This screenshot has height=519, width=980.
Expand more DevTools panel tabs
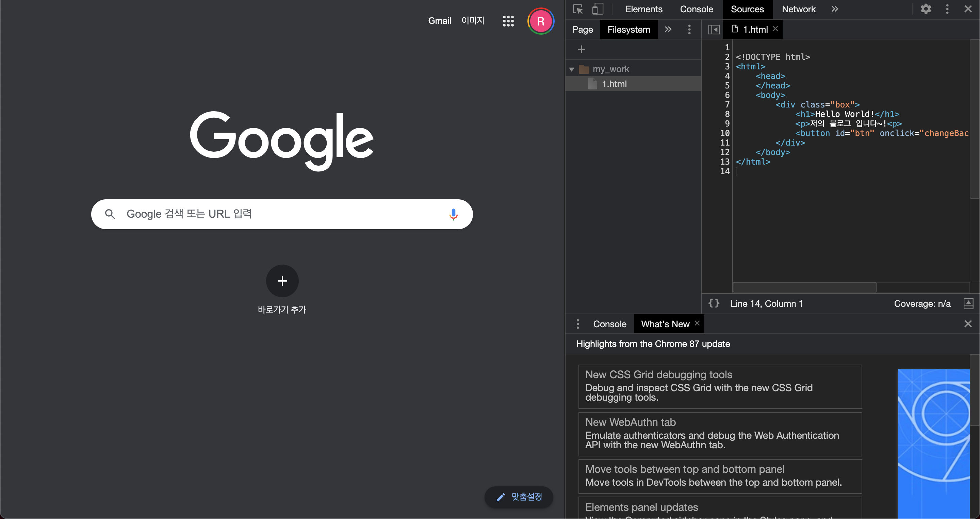pos(835,9)
